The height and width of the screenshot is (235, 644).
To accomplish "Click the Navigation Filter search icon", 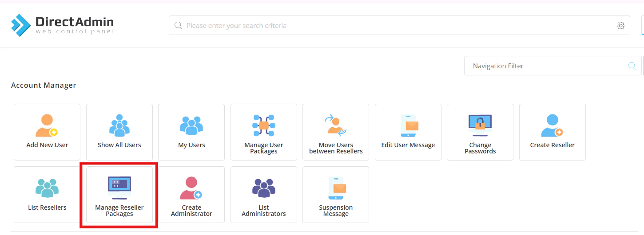I will coord(632,66).
